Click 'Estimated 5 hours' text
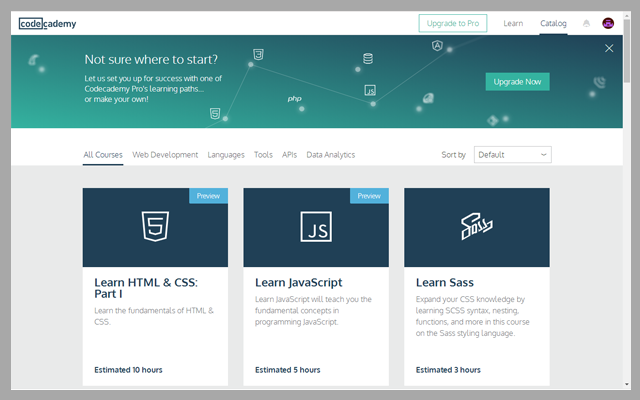This screenshot has height=400, width=640. pyautogui.click(x=287, y=370)
